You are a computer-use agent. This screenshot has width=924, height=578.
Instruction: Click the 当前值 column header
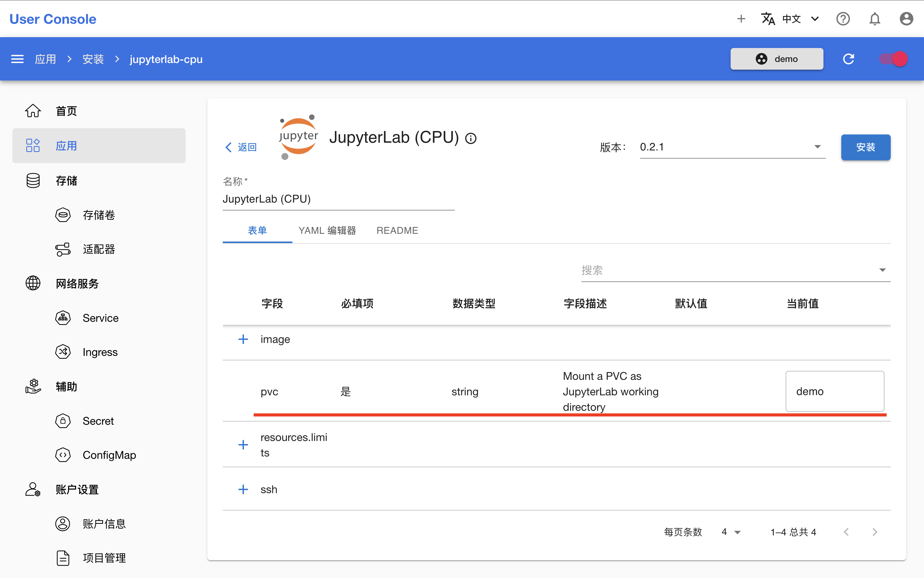[803, 303]
